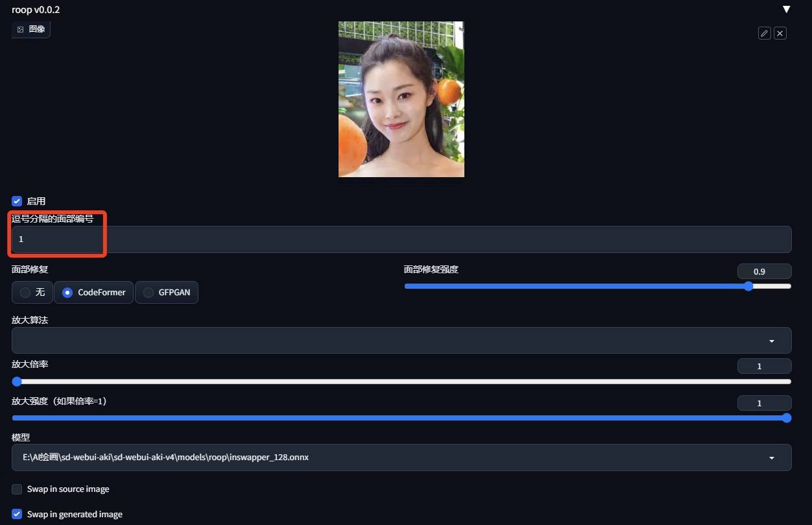Click the face number input field
This screenshot has height=525, width=812.
(x=401, y=239)
